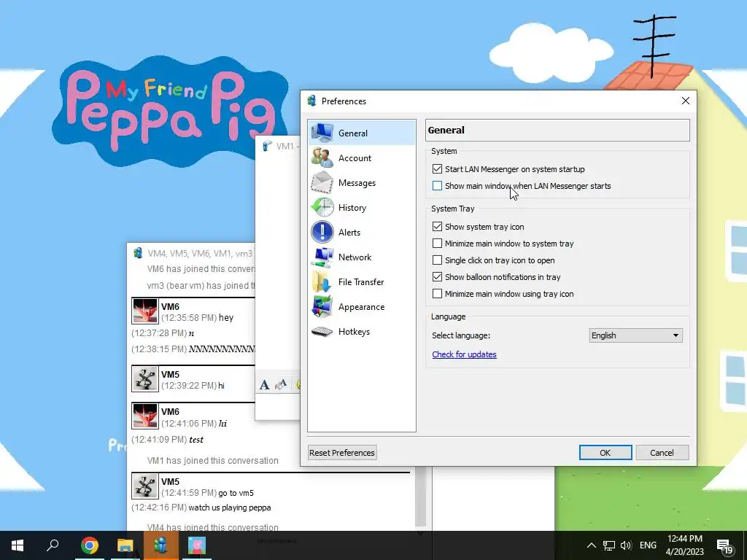Confirm preferences with OK button

click(x=605, y=452)
